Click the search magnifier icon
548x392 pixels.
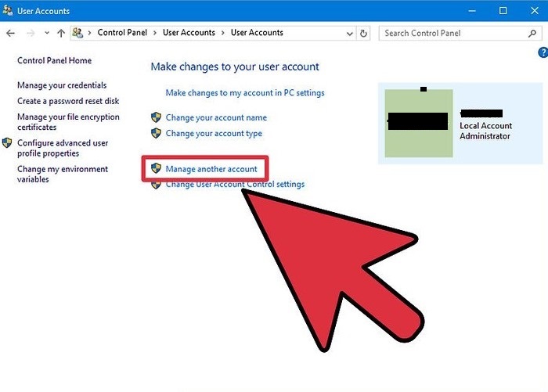click(x=532, y=34)
